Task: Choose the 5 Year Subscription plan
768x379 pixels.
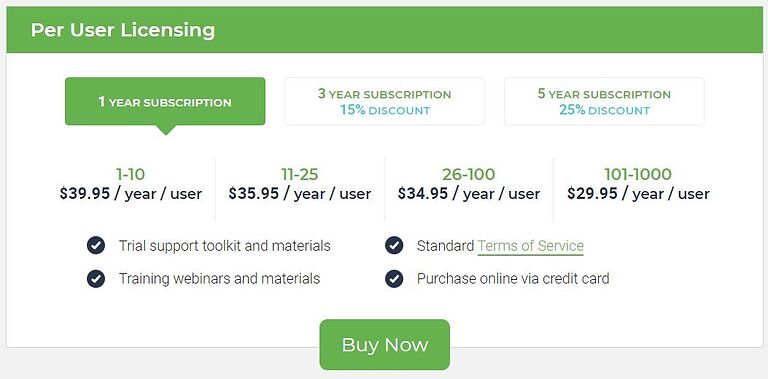Action: [x=604, y=101]
